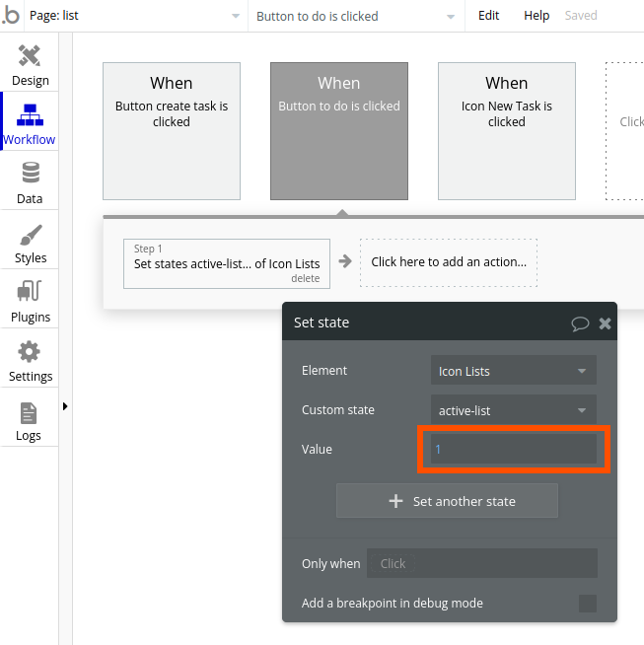
Task: Open the Page: list dropdown
Action: [x=134, y=16]
